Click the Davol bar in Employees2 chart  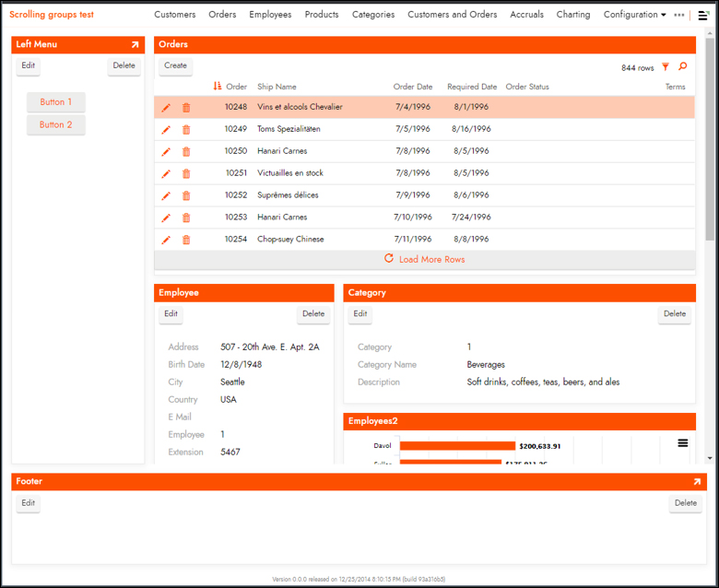tap(457, 446)
